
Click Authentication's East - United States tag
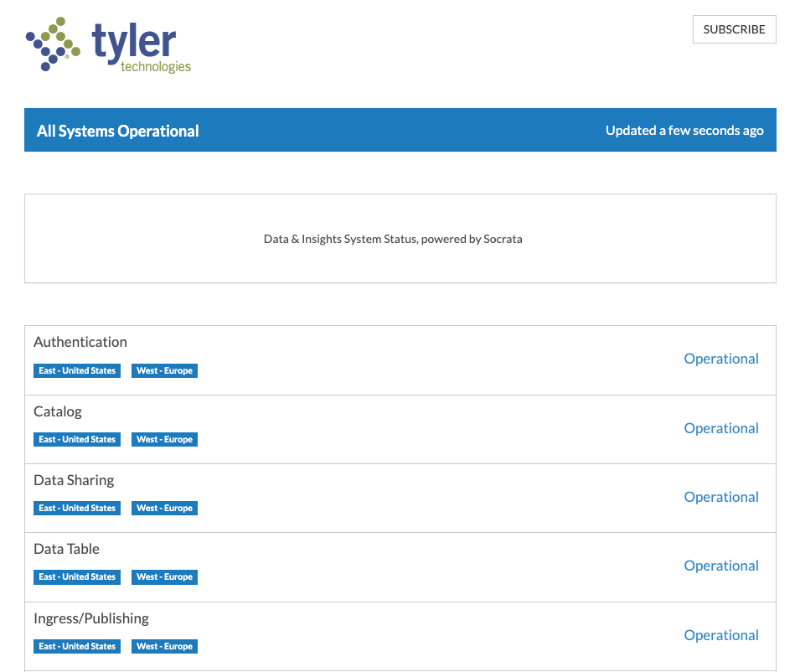(x=77, y=370)
